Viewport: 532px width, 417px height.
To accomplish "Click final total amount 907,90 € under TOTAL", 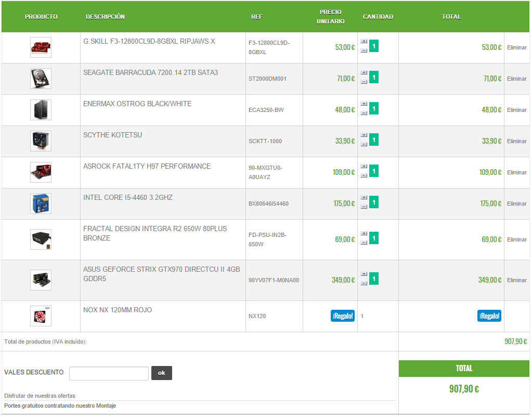I will pyautogui.click(x=464, y=389).
